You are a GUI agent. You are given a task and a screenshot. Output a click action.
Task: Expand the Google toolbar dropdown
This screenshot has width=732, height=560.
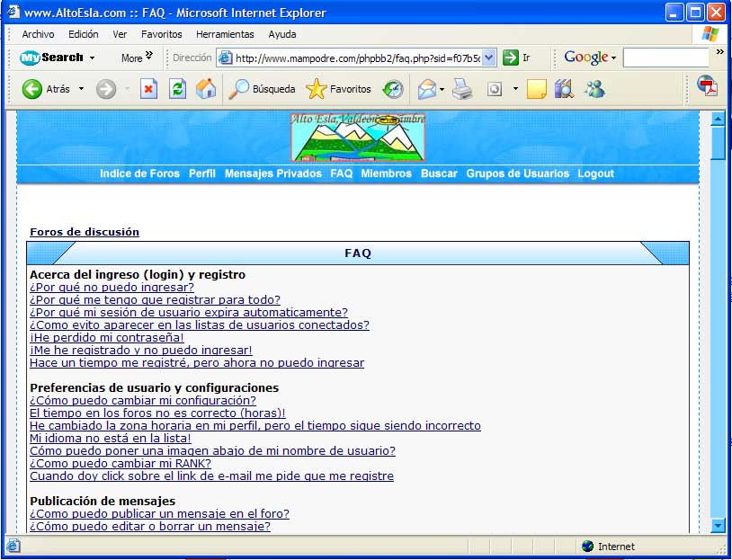(613, 58)
